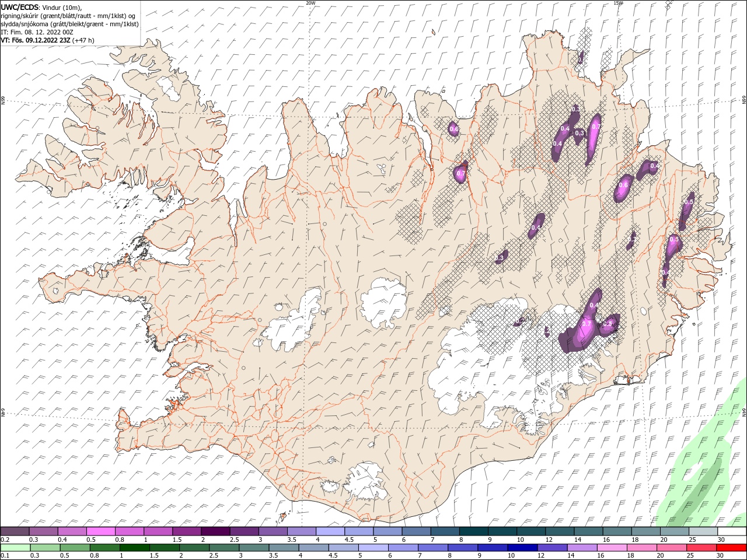Pick the lower legend swatch starting at 4
The width and height of the screenshot is (747, 560).
click(313, 548)
